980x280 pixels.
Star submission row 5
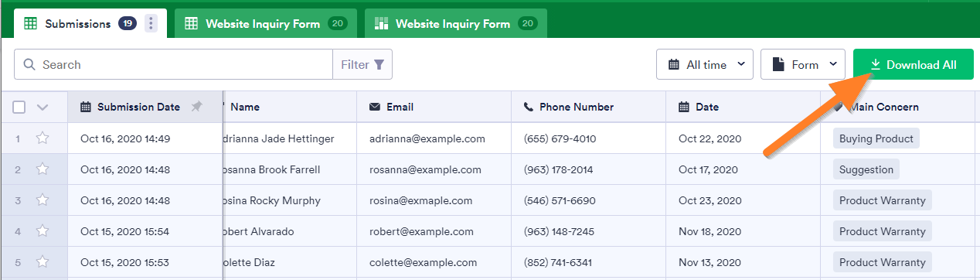pos(43,262)
